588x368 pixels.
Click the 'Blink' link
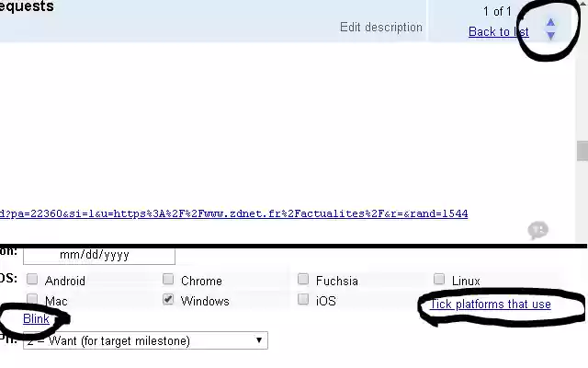36,319
